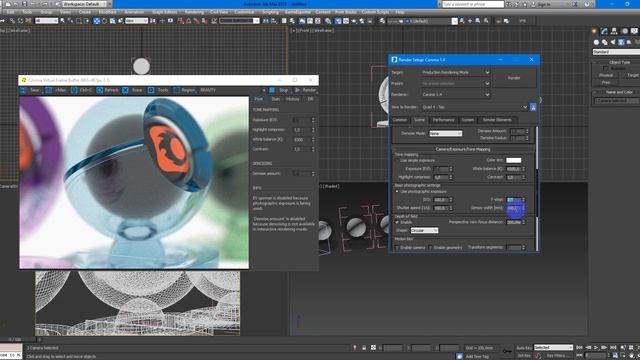Open View to Render dropdown

click(475, 107)
